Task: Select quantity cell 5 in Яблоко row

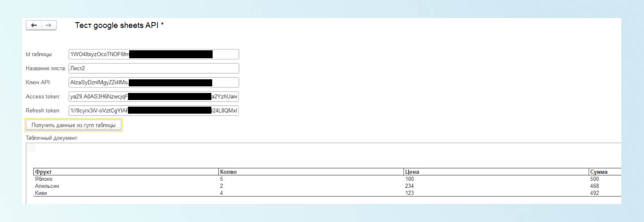Action: 311,179
